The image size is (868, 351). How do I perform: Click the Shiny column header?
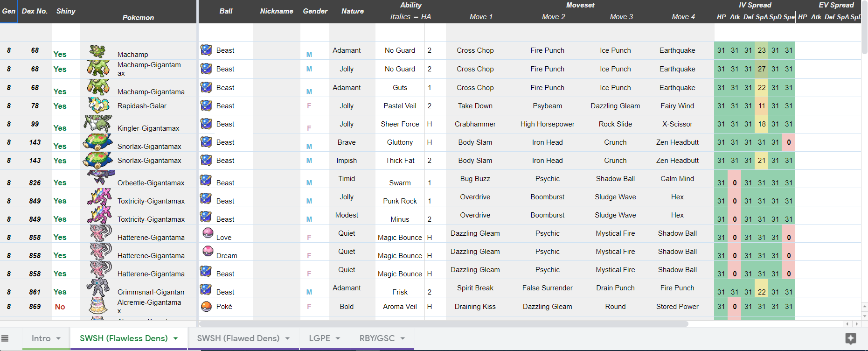(66, 11)
